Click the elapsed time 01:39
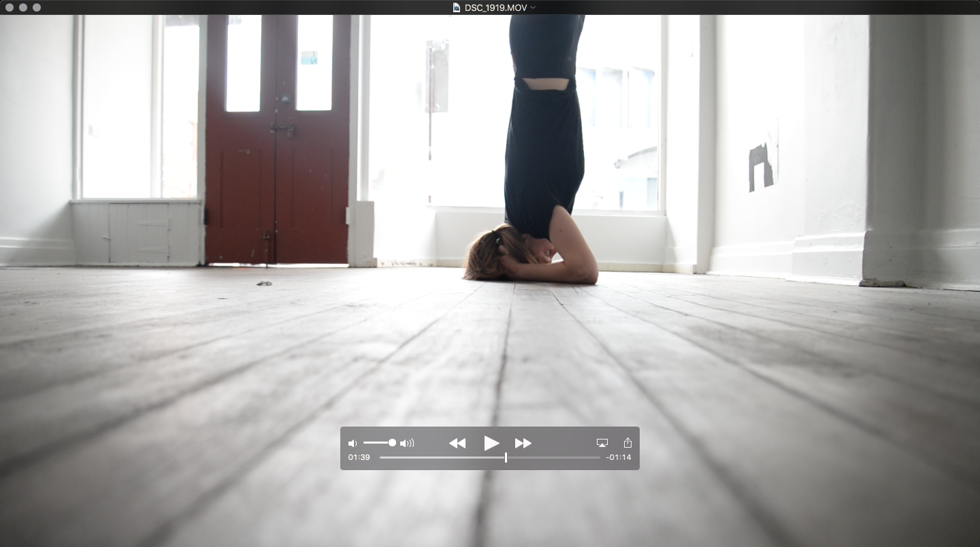Viewport: 980px width, 547px height. 359,457
